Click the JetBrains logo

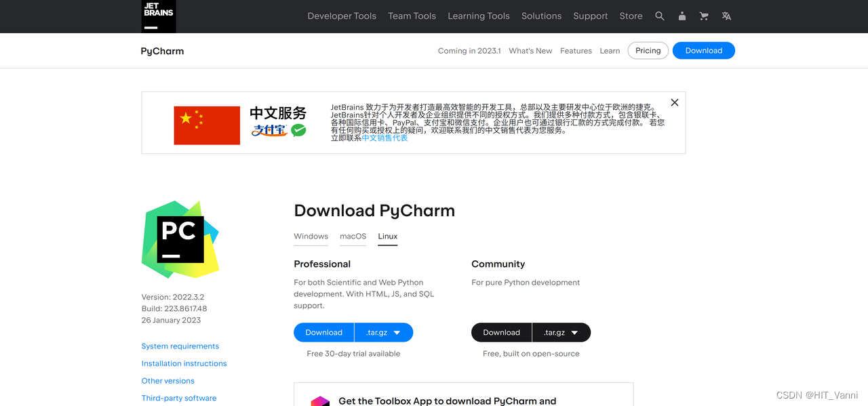159,16
